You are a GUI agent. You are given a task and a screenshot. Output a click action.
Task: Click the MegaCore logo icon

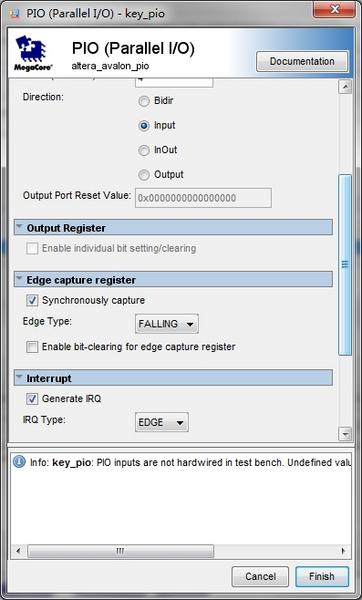34,52
